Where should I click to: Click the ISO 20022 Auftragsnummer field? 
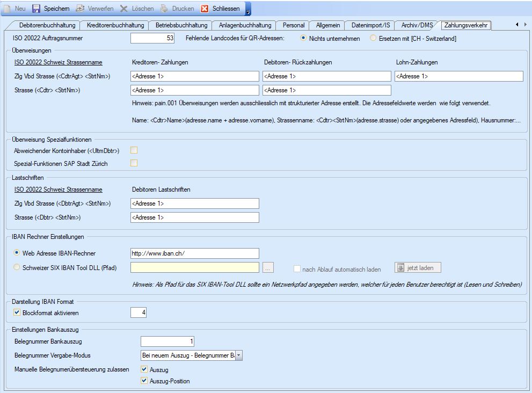[x=153, y=38]
